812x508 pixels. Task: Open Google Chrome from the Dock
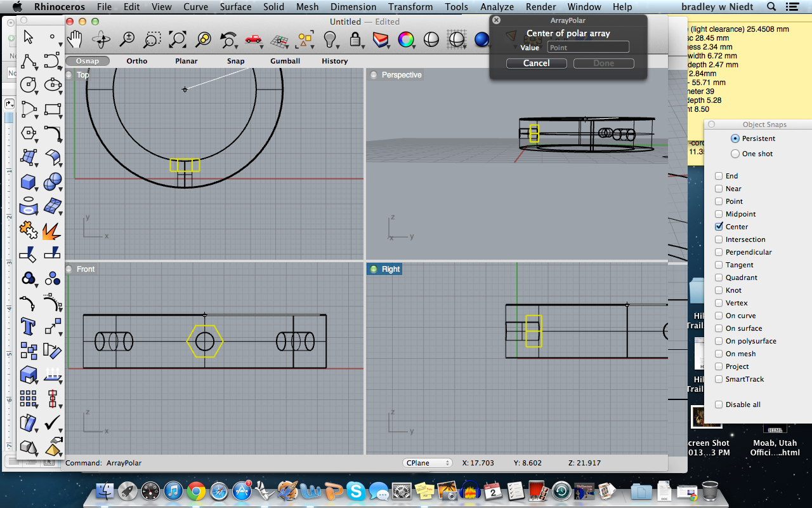196,490
